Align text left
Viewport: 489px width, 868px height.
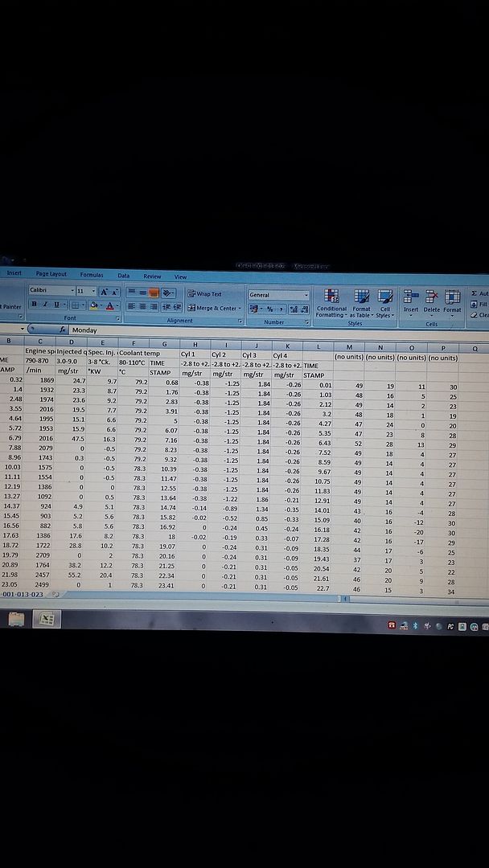click(x=132, y=306)
